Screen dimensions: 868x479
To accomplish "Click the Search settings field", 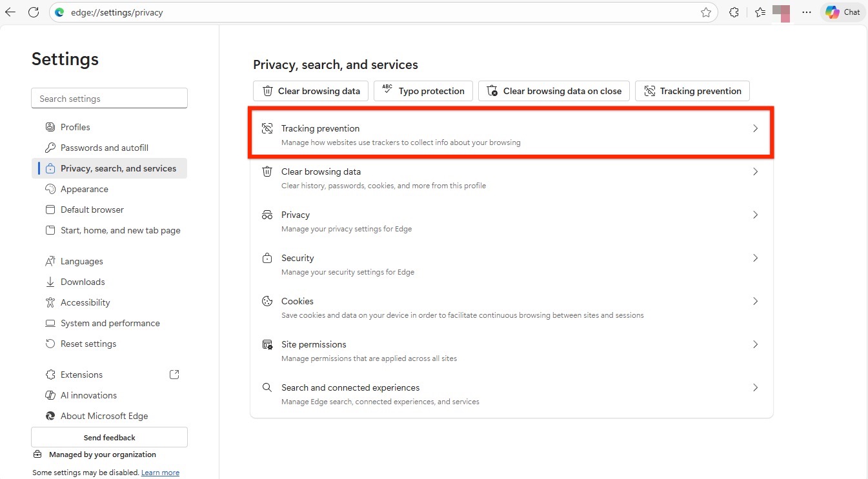I will pos(108,98).
